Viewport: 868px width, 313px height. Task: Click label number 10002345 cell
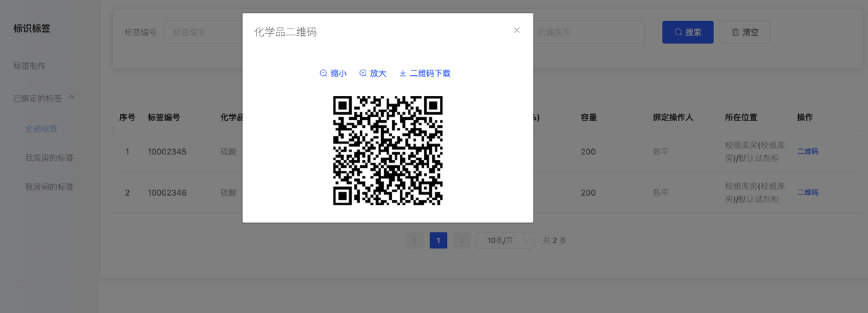(167, 152)
